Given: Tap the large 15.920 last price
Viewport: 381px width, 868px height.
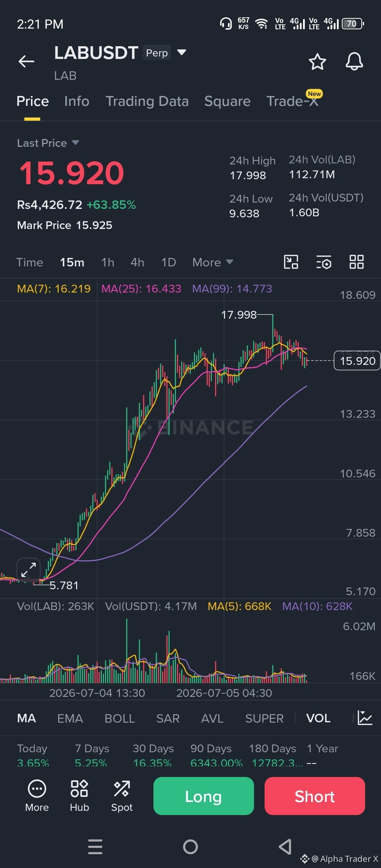Looking at the screenshot, I should 72,173.
